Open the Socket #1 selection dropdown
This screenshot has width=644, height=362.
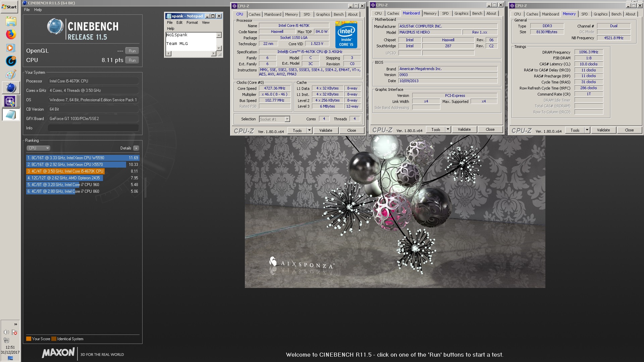[274, 119]
